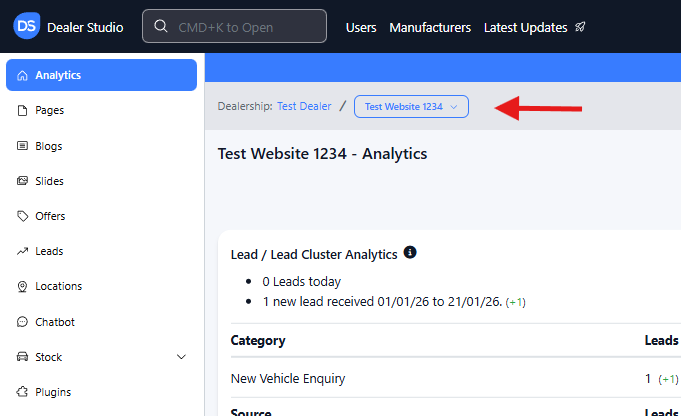Open the Test Website 1234 dropdown
681x416 pixels.
click(411, 106)
